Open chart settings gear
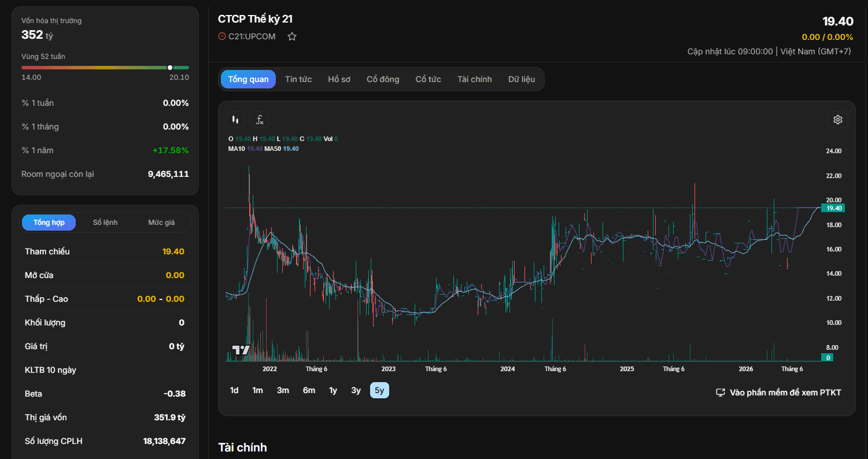Screen dimensions: 868x459 click(x=838, y=120)
